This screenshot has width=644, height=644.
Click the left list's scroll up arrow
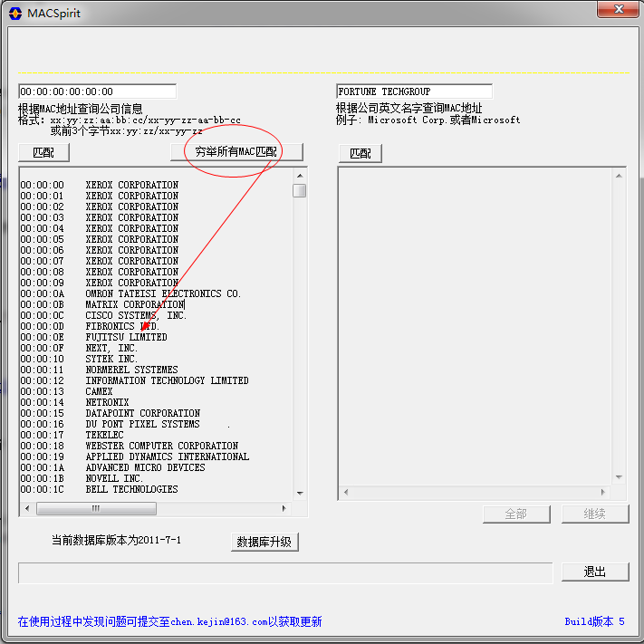300,176
